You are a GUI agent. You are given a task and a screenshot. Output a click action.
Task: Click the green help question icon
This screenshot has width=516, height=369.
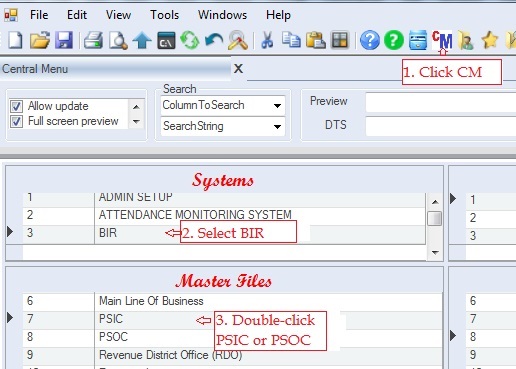pos(394,40)
